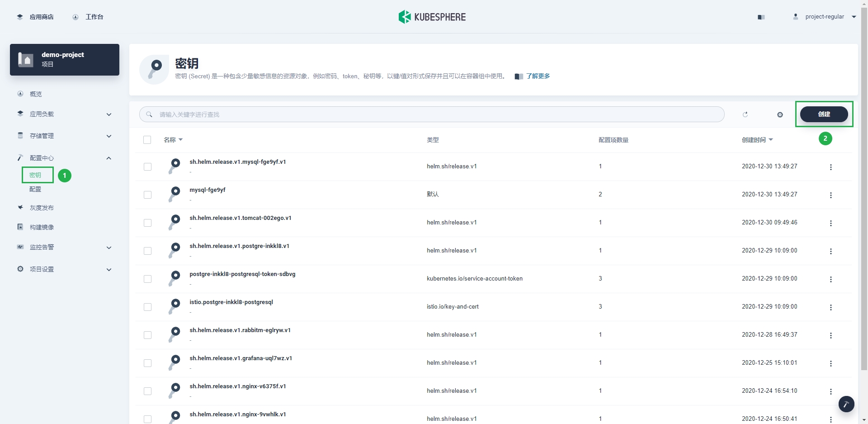Open the three-dot menu for mysql-fge9yf

831,195
